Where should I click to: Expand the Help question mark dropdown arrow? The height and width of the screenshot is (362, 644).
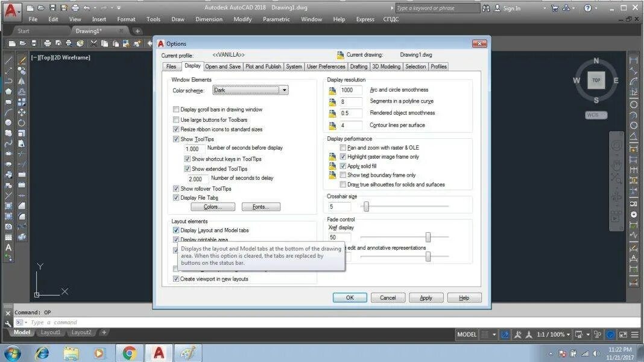[x=596, y=8]
